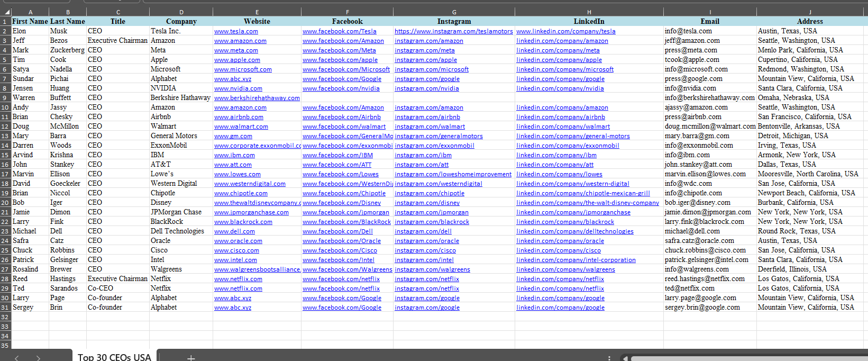Select the Email header cell

[x=710, y=21]
